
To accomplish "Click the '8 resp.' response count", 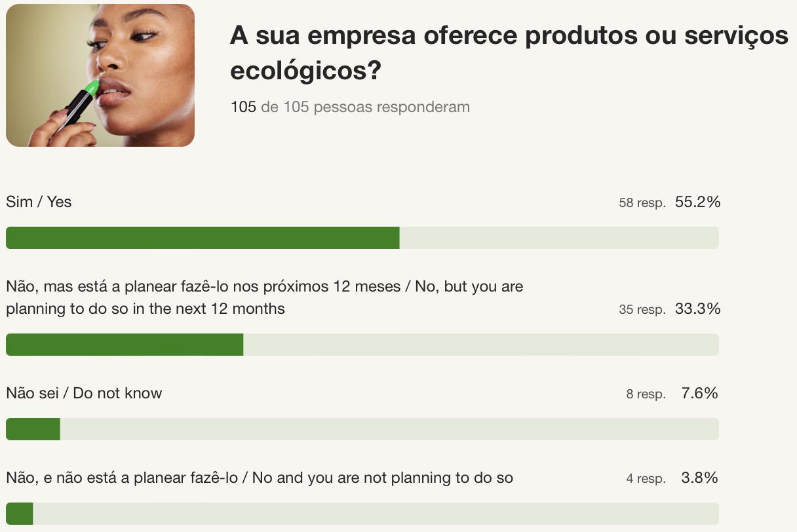I will click(x=646, y=394).
